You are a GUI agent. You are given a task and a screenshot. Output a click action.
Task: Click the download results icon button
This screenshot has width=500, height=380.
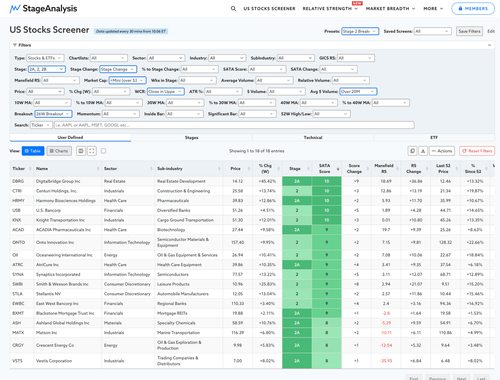[x=423, y=151]
